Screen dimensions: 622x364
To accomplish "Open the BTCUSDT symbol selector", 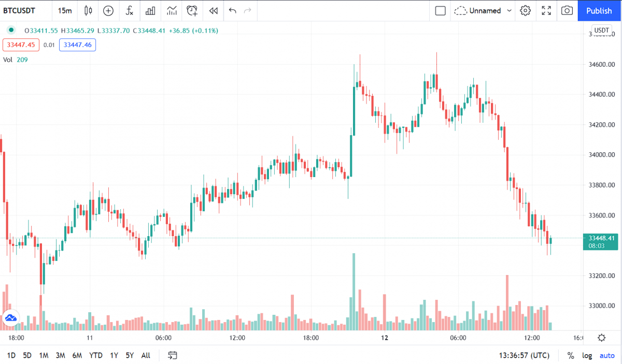I will [21, 10].
